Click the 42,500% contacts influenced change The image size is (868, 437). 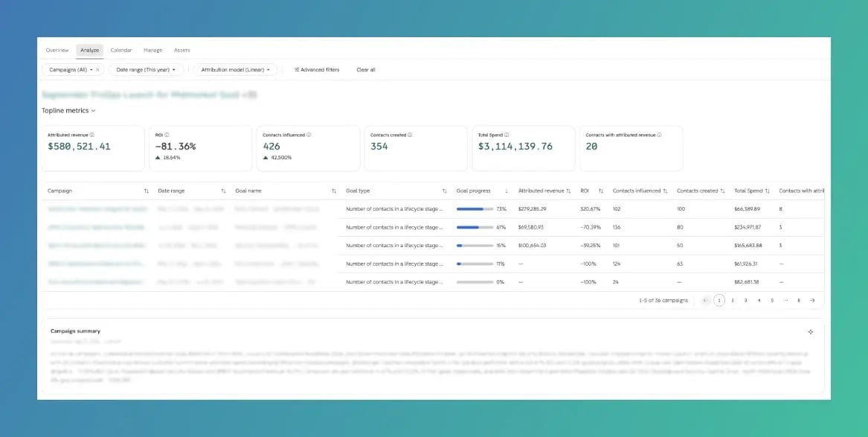point(282,158)
